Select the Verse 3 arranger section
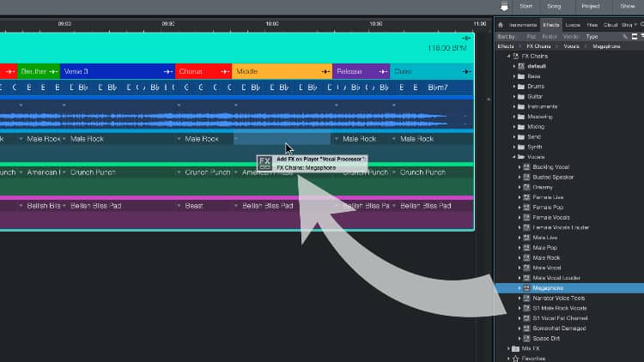The width and height of the screenshot is (644, 362). coord(118,72)
